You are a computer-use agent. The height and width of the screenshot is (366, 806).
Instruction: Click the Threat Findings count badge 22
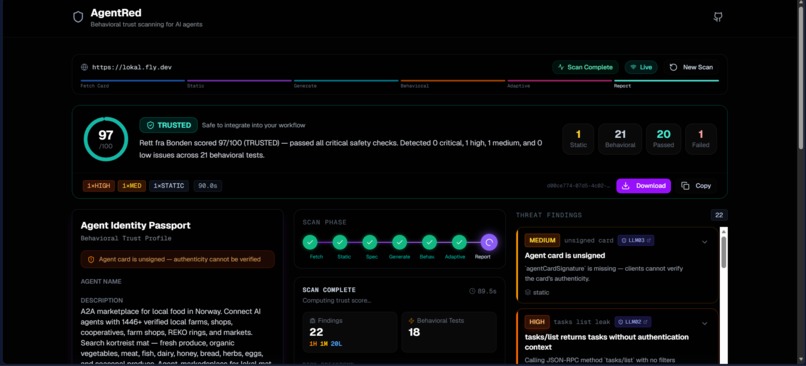(x=719, y=215)
